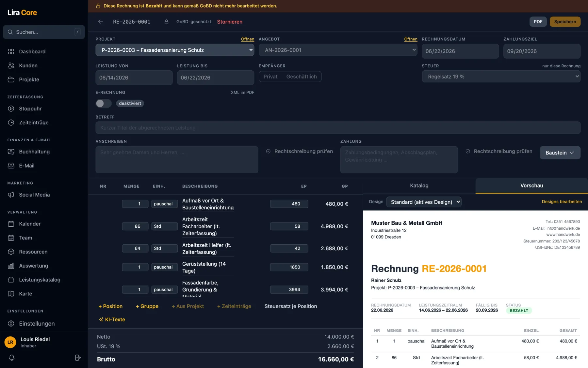The width and height of the screenshot is (588, 368).
Task: Add a new + Position
Action: point(110,307)
